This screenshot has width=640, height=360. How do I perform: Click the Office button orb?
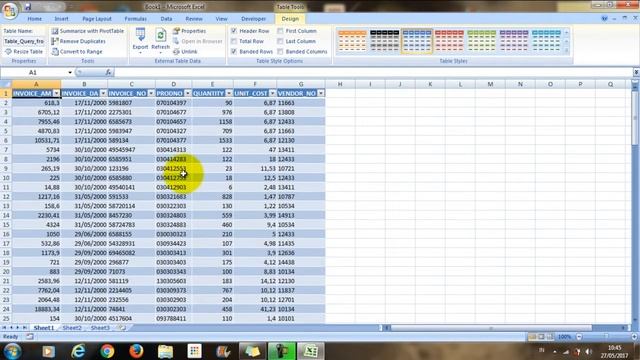pos(10,10)
